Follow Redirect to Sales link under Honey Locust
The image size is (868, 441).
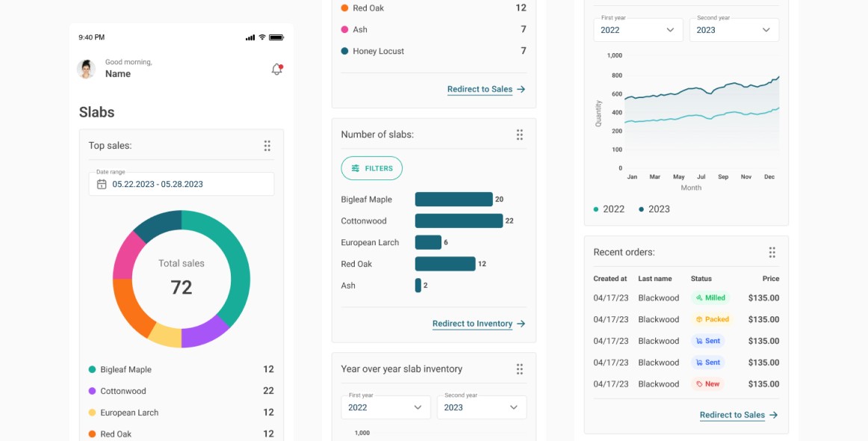click(x=480, y=89)
